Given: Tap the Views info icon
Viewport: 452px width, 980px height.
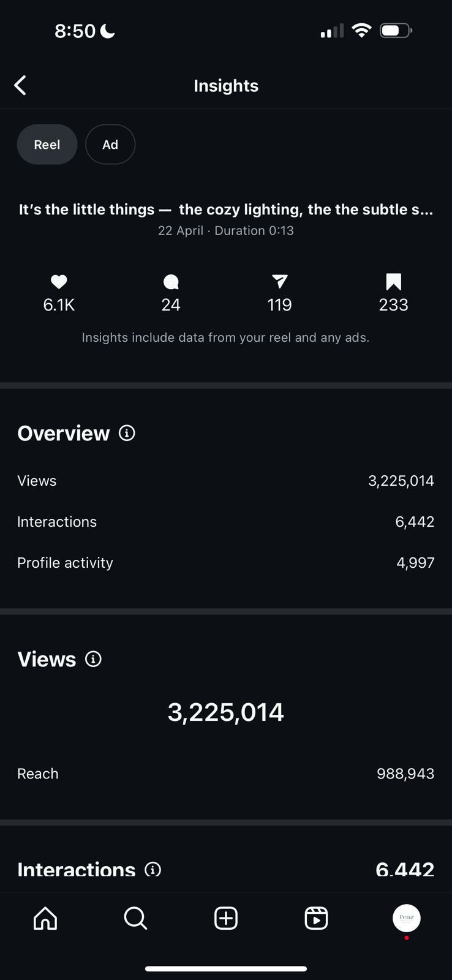Looking at the screenshot, I should 93,659.
